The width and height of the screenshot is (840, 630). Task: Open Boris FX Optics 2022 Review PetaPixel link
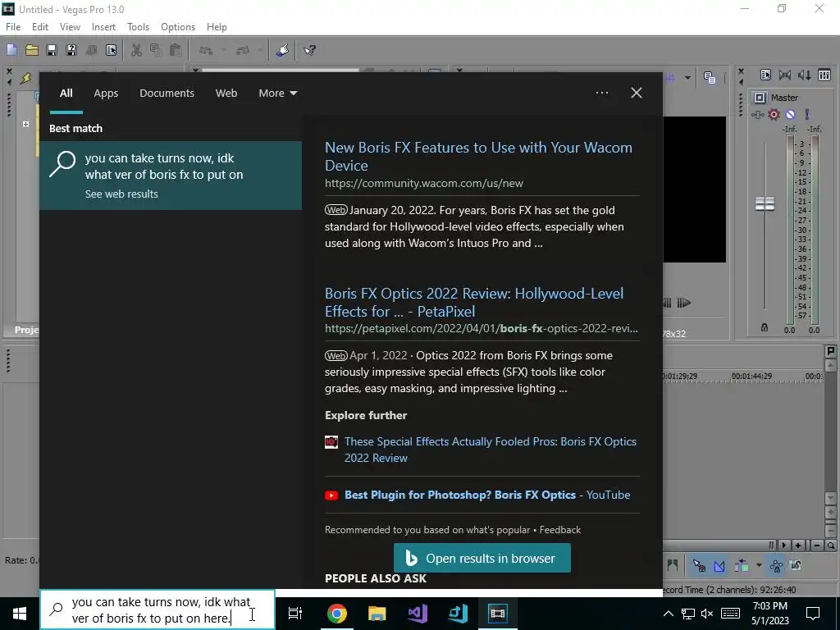(x=474, y=302)
